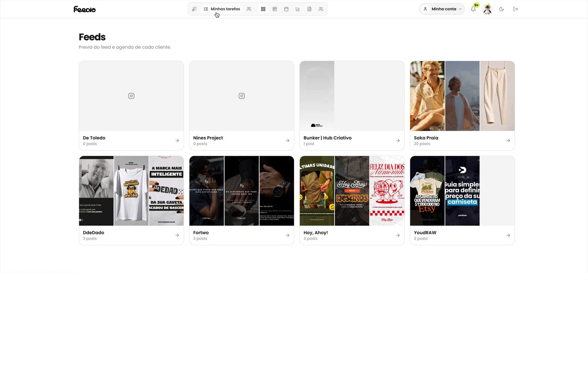This screenshot has width=588, height=368.
Task: Click the '2 posts' count under YoudRAW
Action: [x=421, y=239]
